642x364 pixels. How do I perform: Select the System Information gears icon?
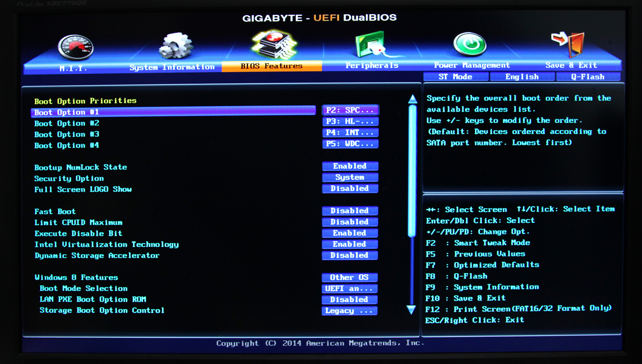click(x=176, y=45)
